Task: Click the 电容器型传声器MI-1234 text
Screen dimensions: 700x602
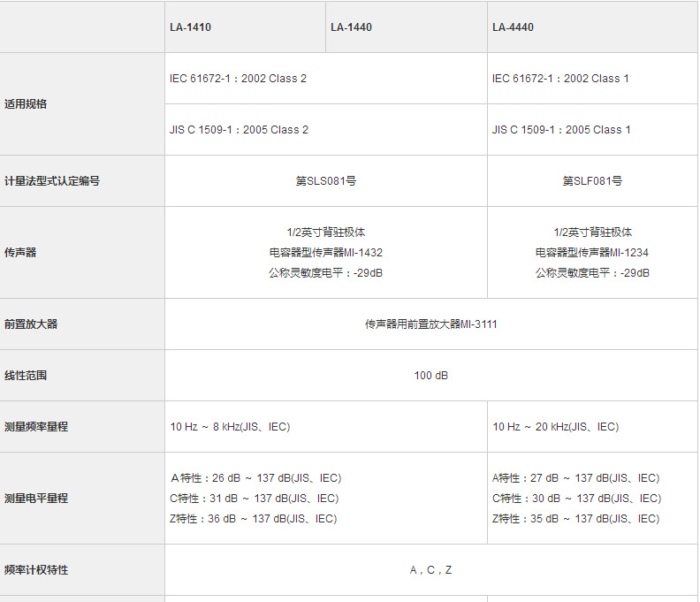Action: click(x=592, y=253)
